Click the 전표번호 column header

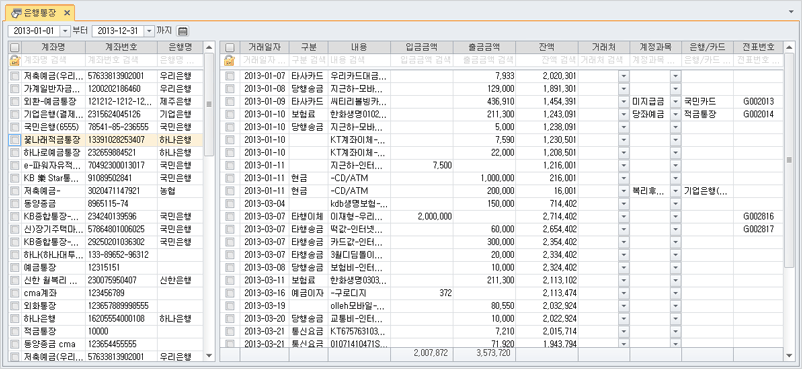[758, 47]
